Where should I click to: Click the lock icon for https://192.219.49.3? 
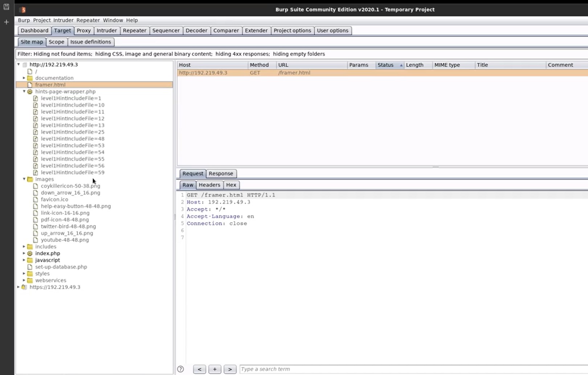coord(24,287)
